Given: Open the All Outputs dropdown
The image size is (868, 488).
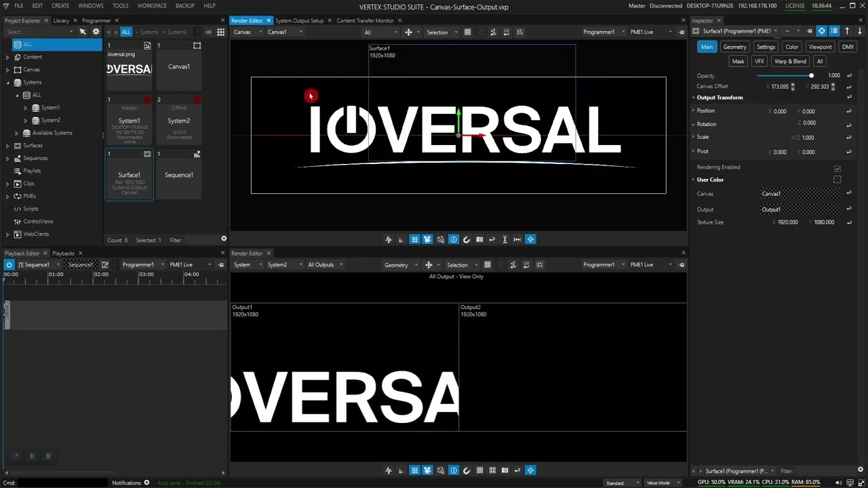Looking at the screenshot, I should click(325, 264).
